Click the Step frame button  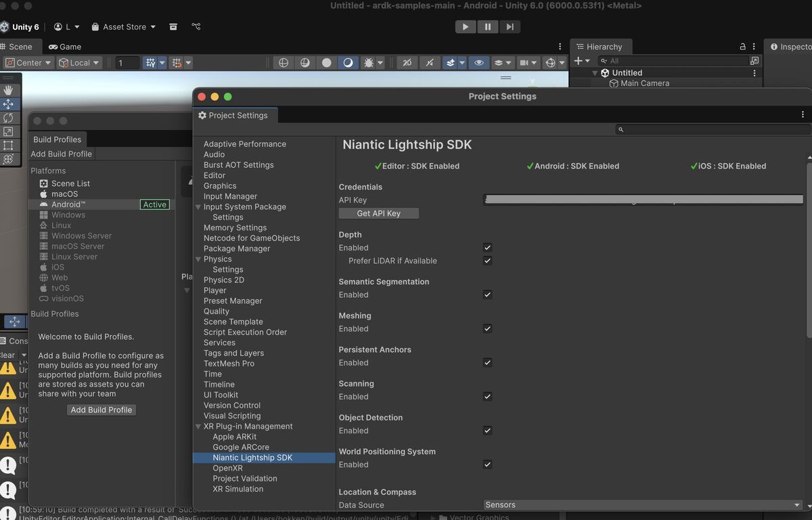tap(510, 26)
